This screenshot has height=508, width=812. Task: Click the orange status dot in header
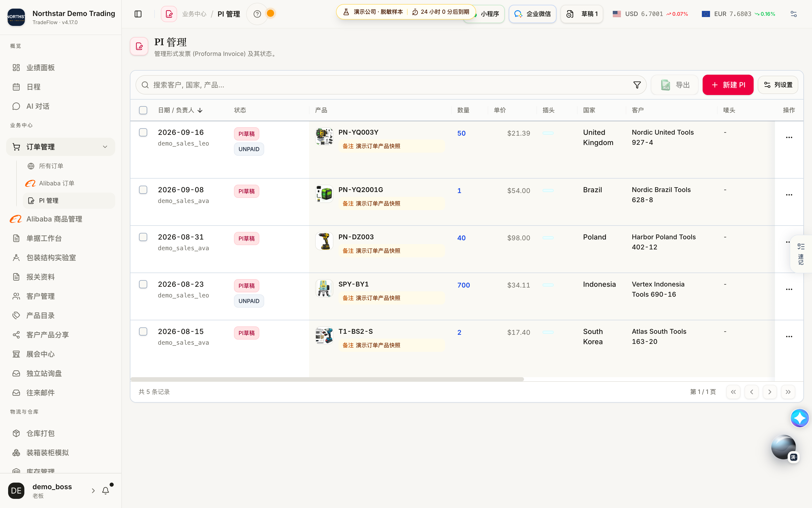tap(270, 13)
